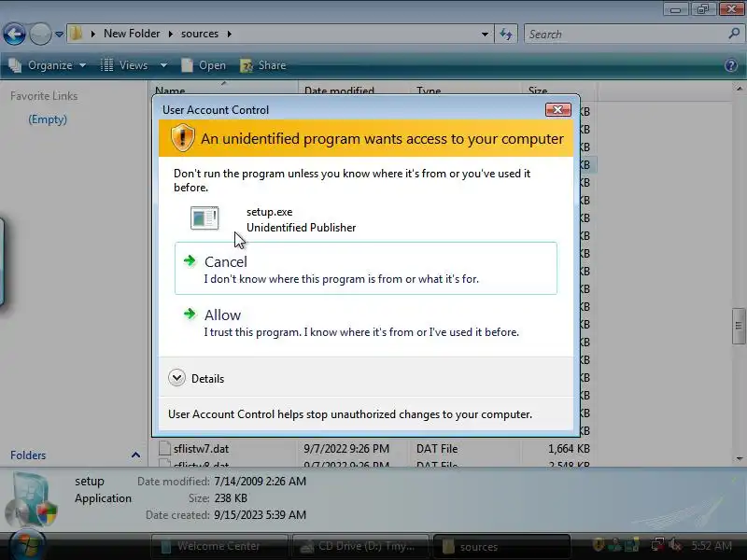Switch to CD Drive (D:) taskbar button
This screenshot has width=747, height=560.
tap(361, 546)
